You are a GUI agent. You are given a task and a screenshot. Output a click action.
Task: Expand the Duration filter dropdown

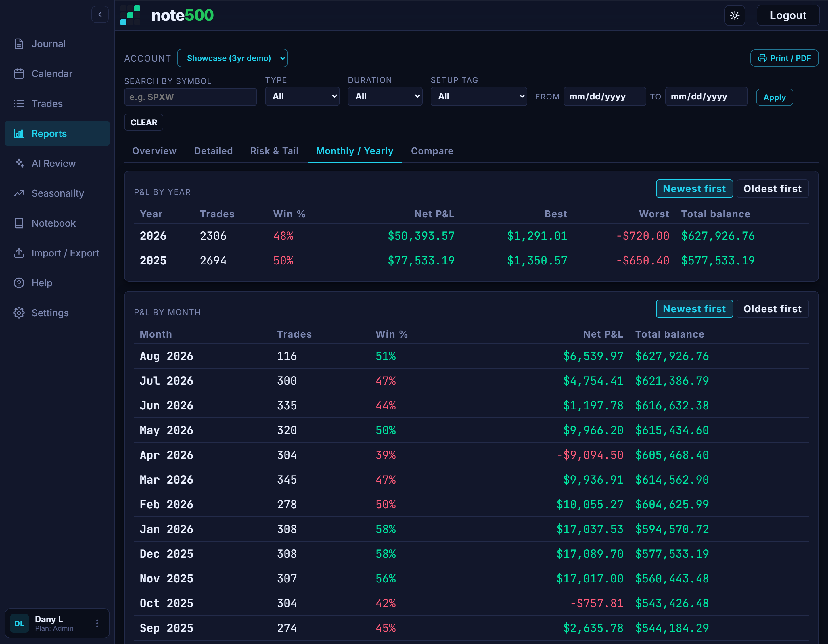(x=385, y=96)
